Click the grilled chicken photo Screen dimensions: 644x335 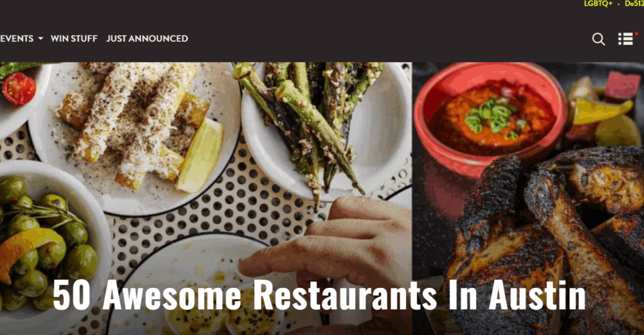coord(547,242)
